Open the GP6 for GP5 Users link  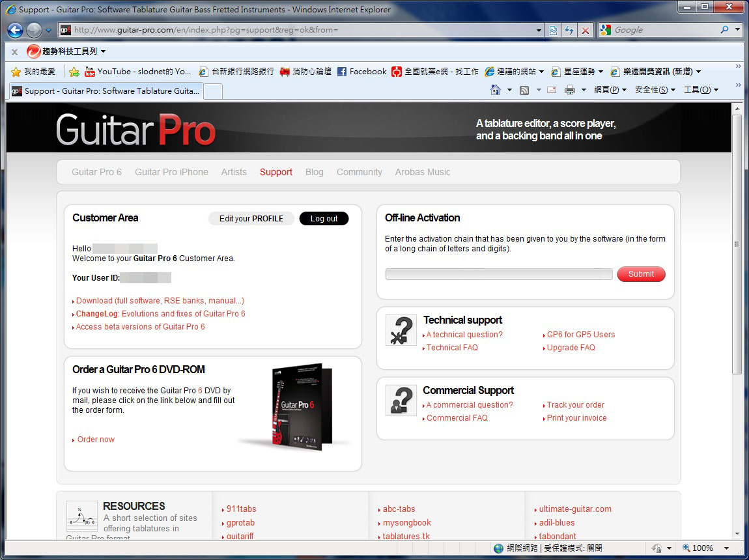(581, 335)
